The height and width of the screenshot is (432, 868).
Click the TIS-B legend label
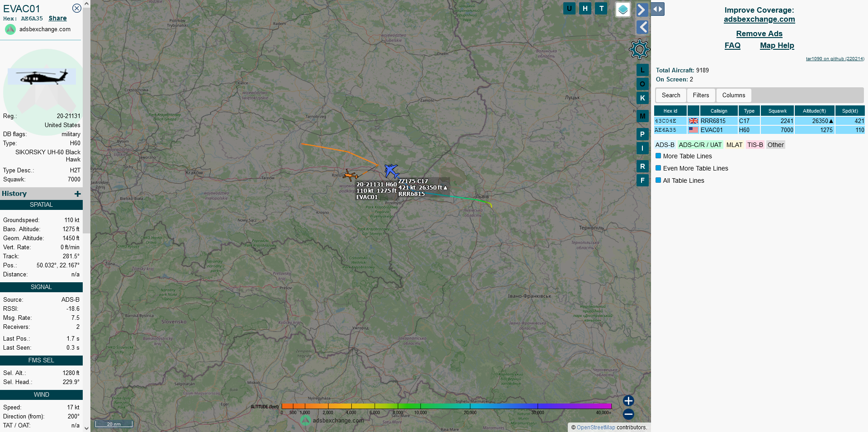(x=755, y=145)
